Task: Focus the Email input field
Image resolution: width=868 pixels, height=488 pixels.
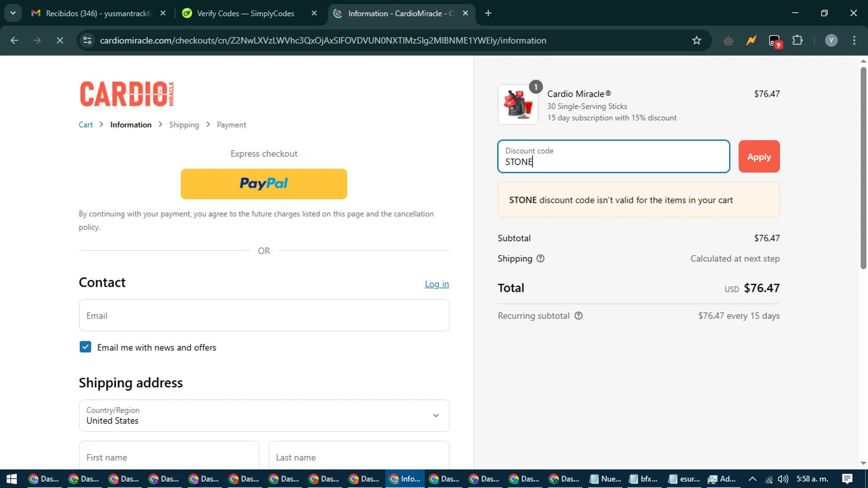Action: [264, 315]
